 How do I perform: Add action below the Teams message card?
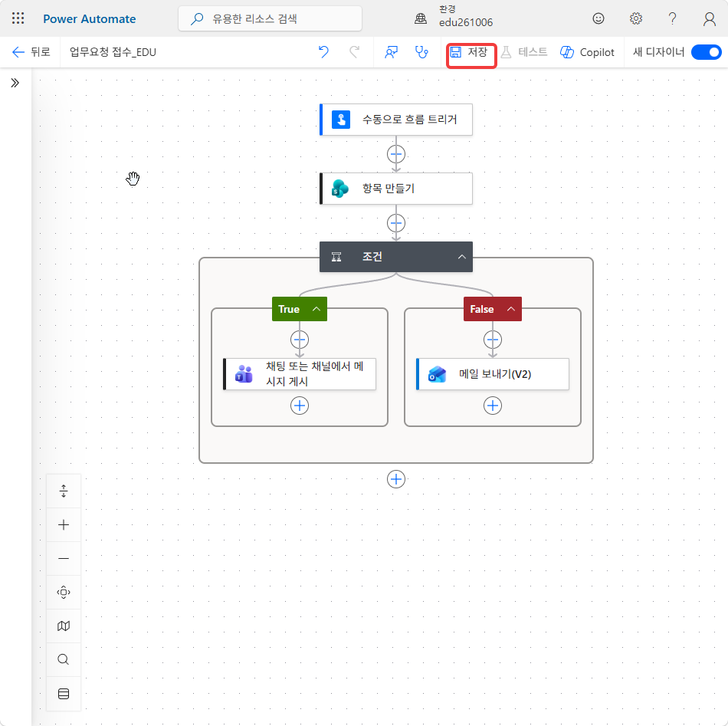(x=300, y=406)
